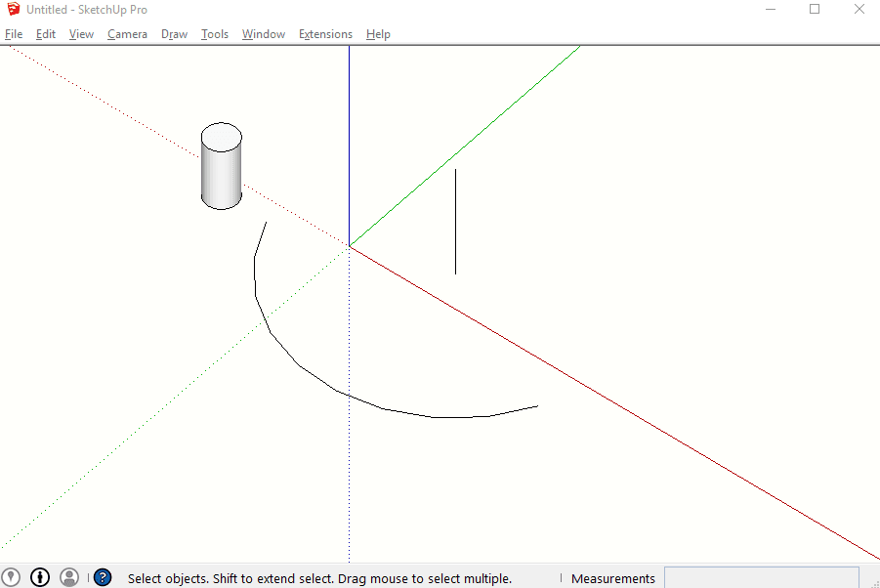Open the File menu
Image resolution: width=880 pixels, height=588 pixels.
point(14,34)
